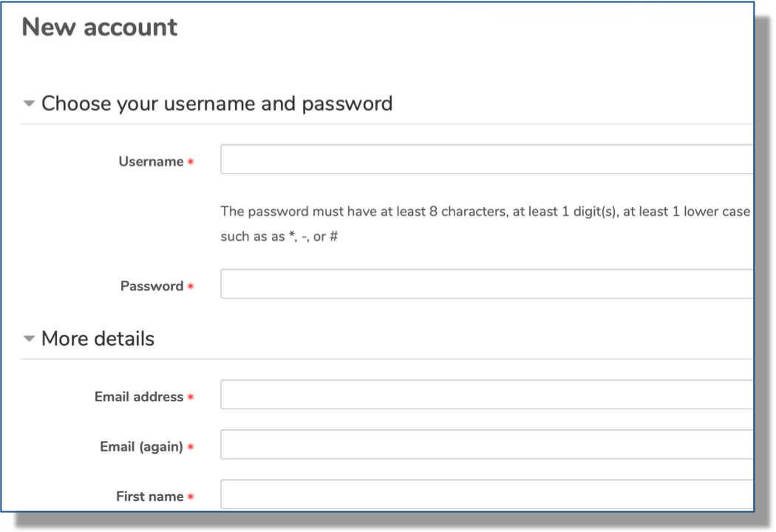Select the Email (again) input box
The image size is (776, 532).
pyautogui.click(x=487, y=444)
